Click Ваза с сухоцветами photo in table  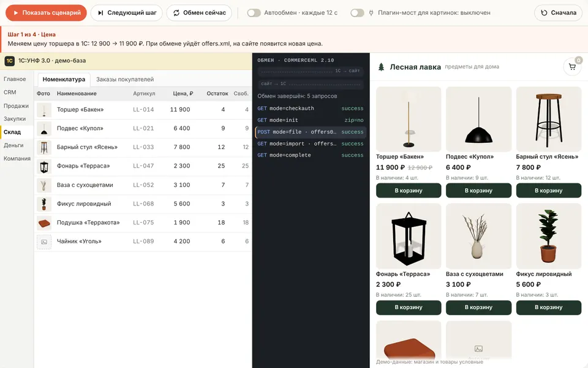pyautogui.click(x=44, y=185)
